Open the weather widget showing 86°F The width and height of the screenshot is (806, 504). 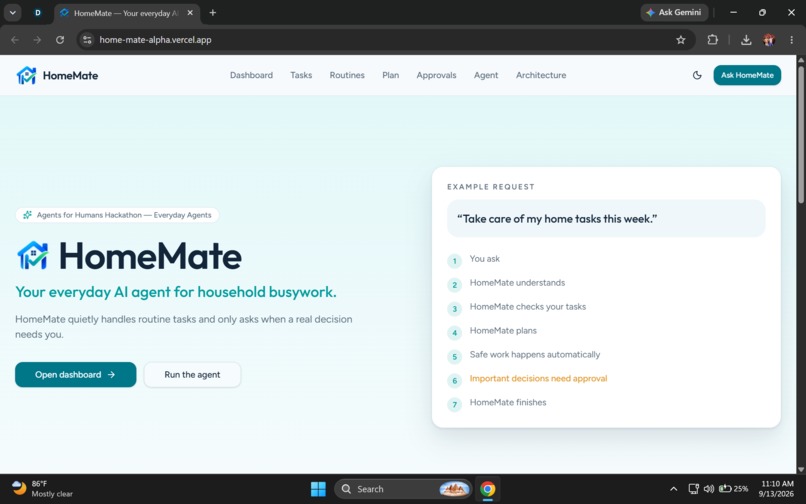(42, 489)
